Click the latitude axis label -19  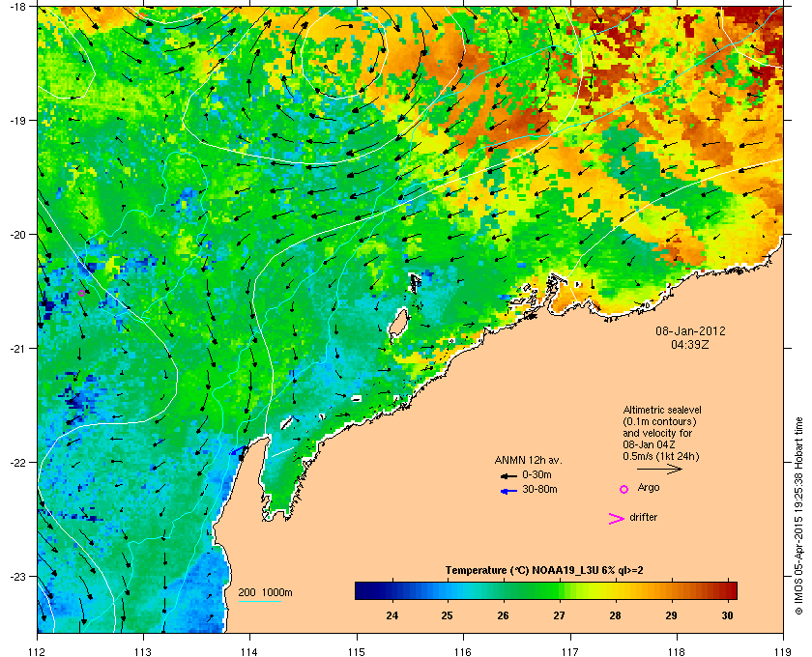pos(16,120)
